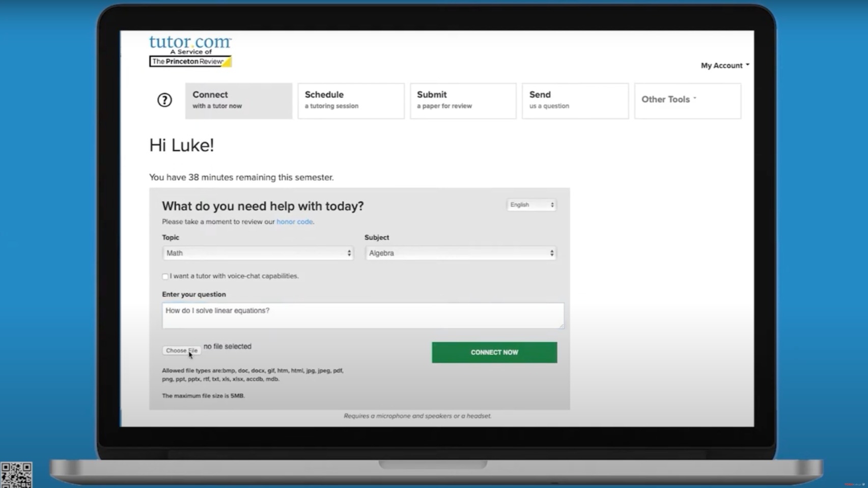Click the Hi Luke! greeting heading
The height and width of the screenshot is (488, 868).
[182, 146]
